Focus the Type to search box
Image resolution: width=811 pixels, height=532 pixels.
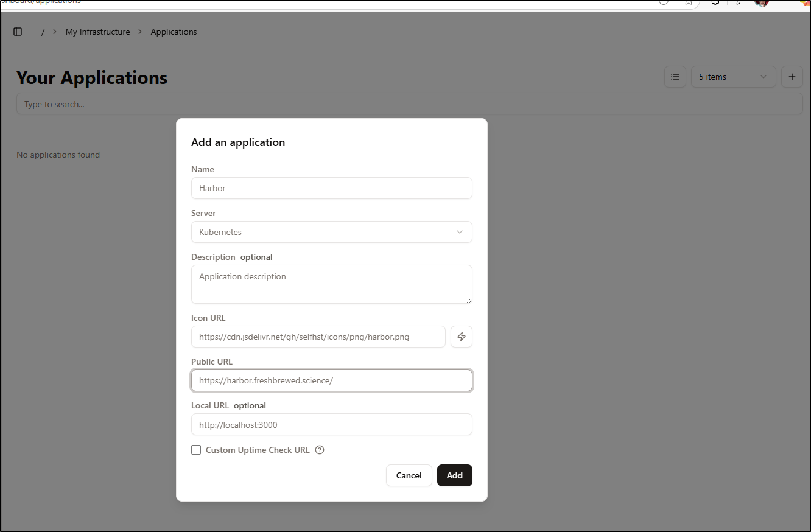(410, 104)
